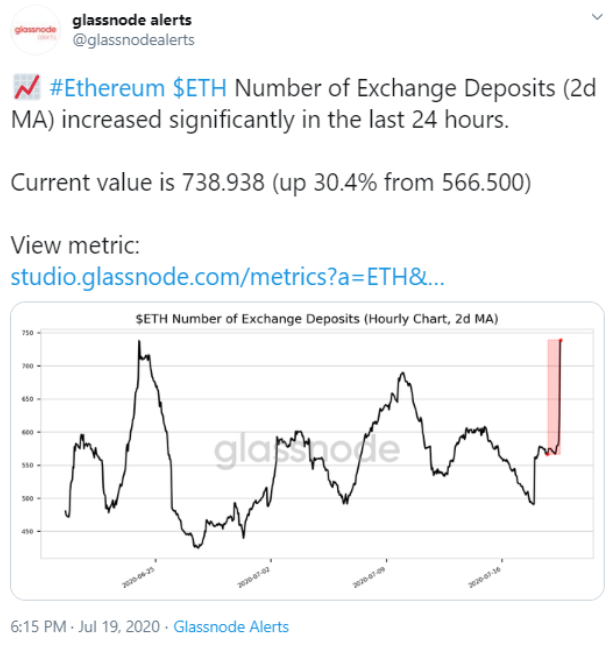
Task: Open the Glassnode Alerts source link
Action: [231, 626]
